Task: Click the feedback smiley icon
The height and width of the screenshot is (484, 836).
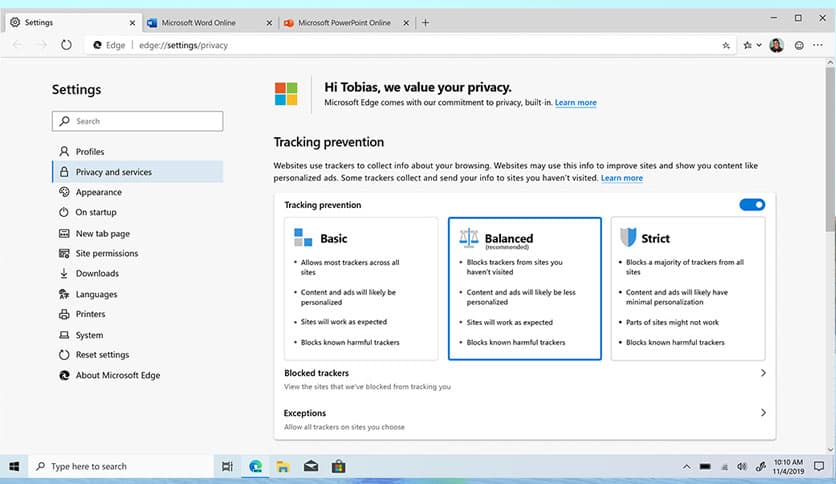Action: pos(799,45)
